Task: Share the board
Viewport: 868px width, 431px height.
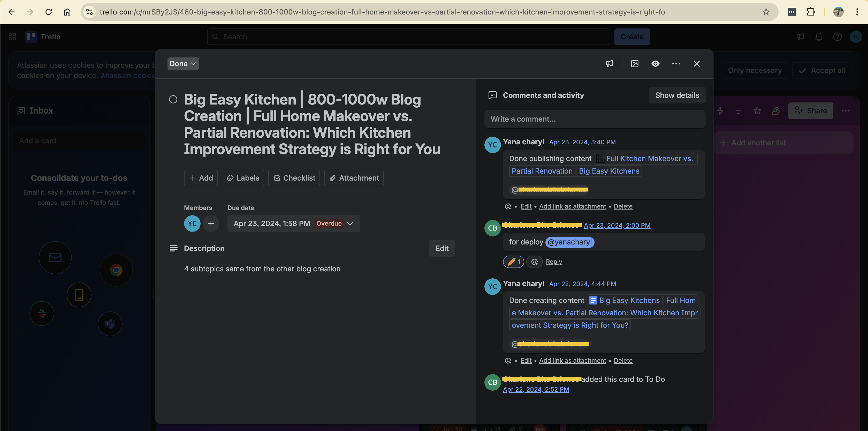Action: (x=810, y=111)
